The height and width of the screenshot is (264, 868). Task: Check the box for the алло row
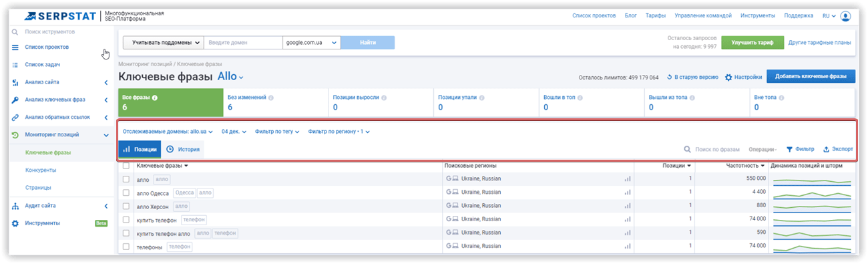[x=126, y=178]
